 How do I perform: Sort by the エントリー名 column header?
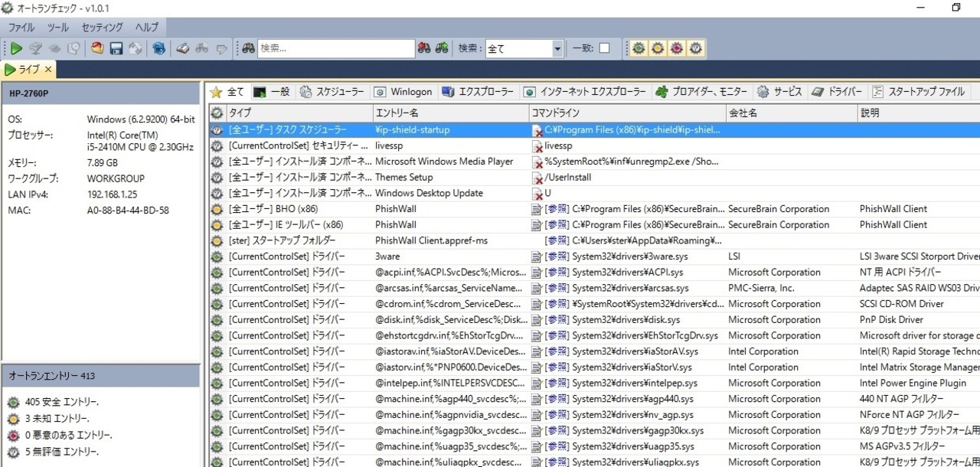point(450,113)
